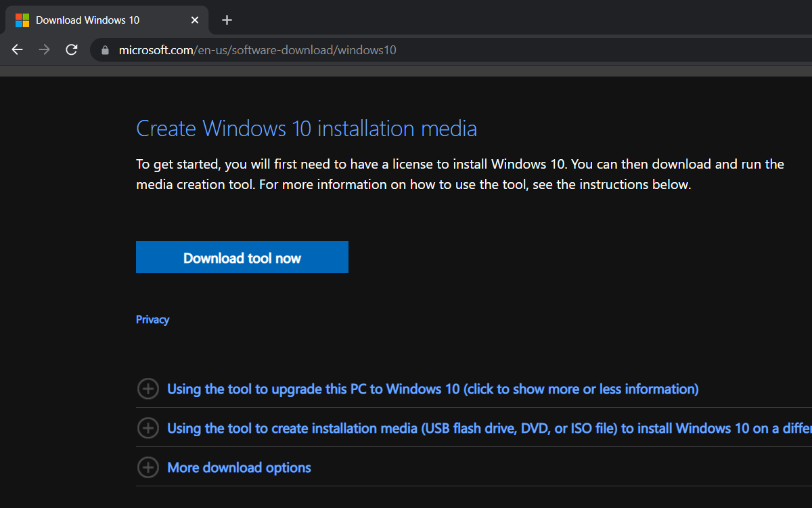
Task: Click the lock icon in address bar
Action: [104, 50]
